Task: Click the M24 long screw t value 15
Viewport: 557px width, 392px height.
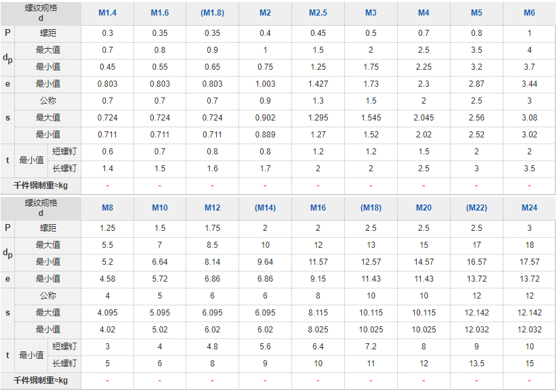Action: (x=529, y=364)
